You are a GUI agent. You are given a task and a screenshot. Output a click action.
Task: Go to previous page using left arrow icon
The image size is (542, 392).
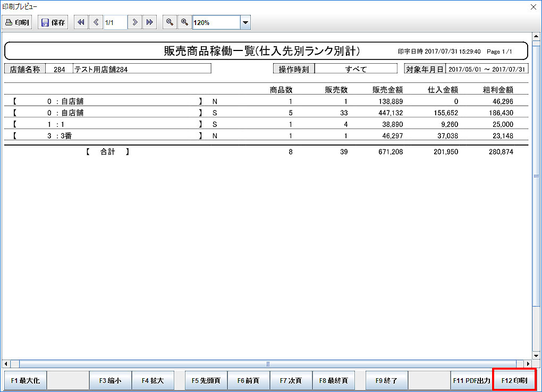96,22
